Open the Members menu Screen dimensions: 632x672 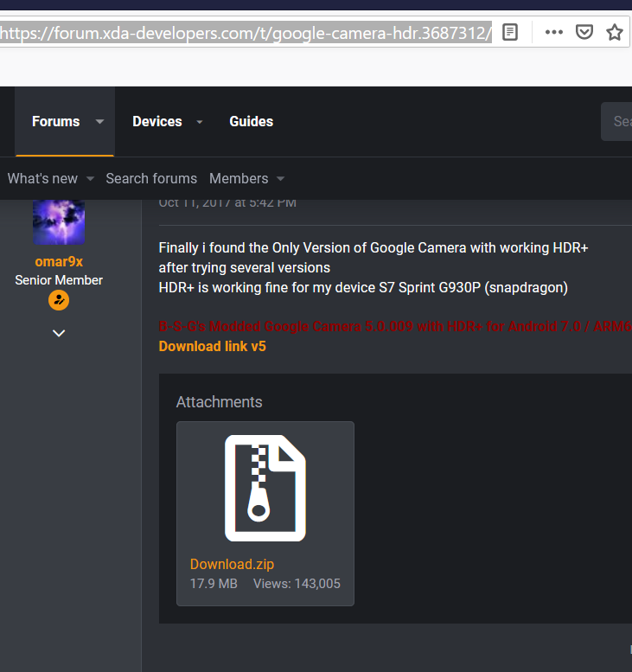point(239,178)
